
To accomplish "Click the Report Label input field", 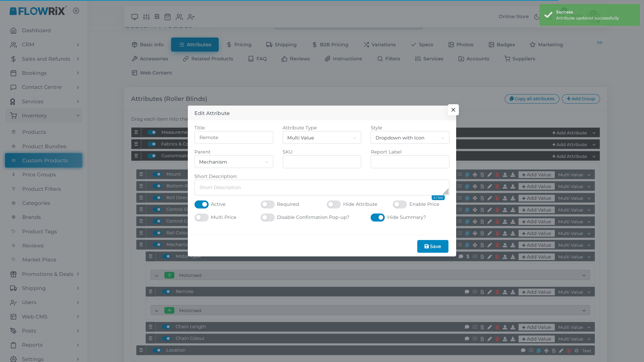I will [410, 162].
